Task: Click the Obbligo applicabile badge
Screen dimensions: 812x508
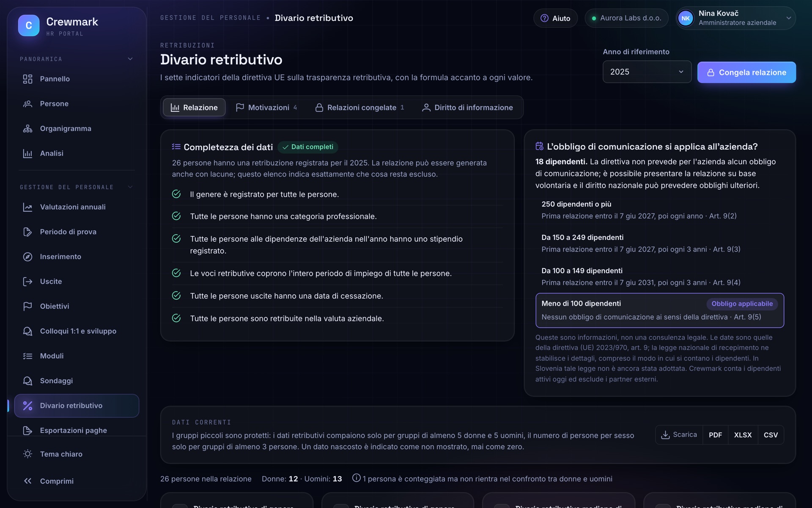Action: 742,304
